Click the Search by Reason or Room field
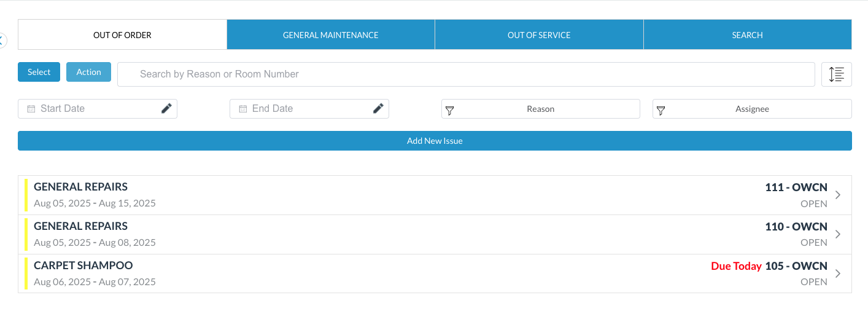 pos(465,74)
